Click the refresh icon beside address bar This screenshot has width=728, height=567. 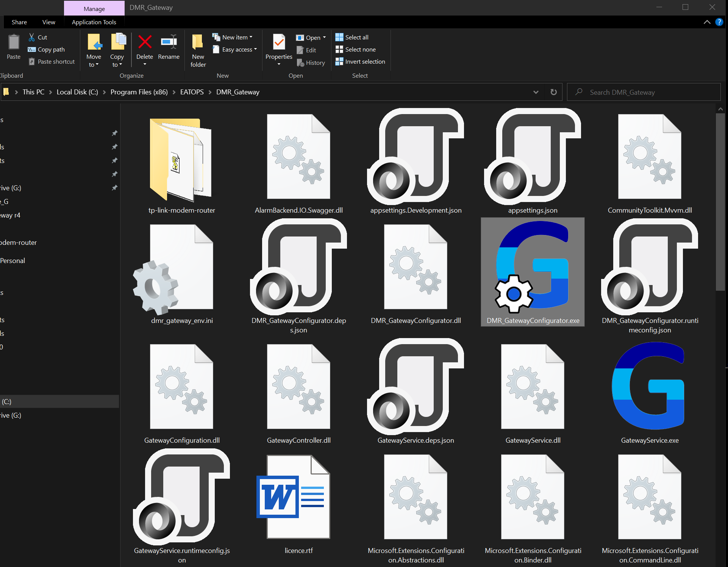[553, 92]
